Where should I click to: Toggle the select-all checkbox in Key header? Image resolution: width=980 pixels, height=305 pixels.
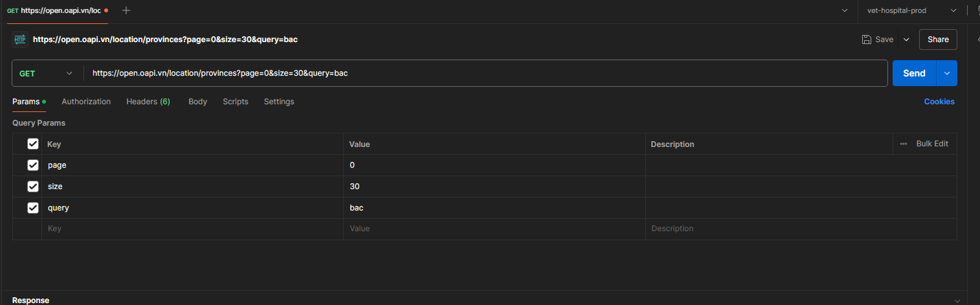click(33, 144)
